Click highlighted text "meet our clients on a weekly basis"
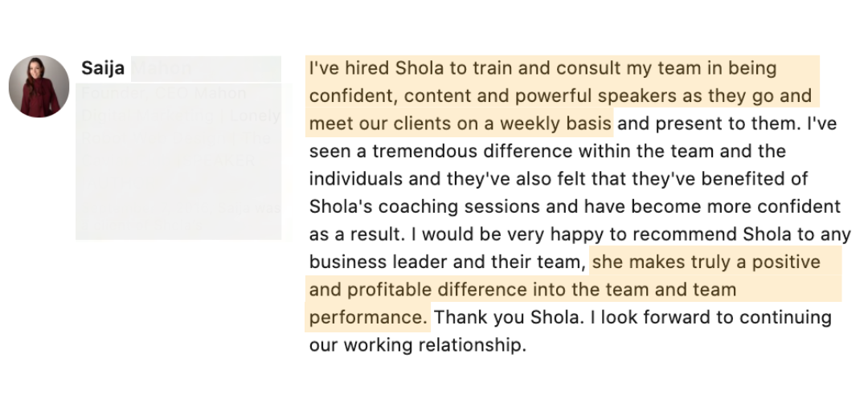This screenshot has height=403, width=868. (460, 124)
